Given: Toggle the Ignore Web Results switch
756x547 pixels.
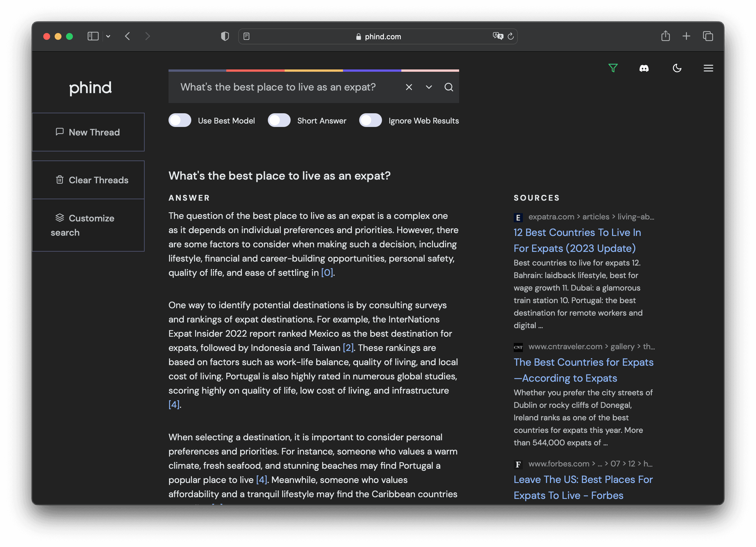Looking at the screenshot, I should coord(370,120).
